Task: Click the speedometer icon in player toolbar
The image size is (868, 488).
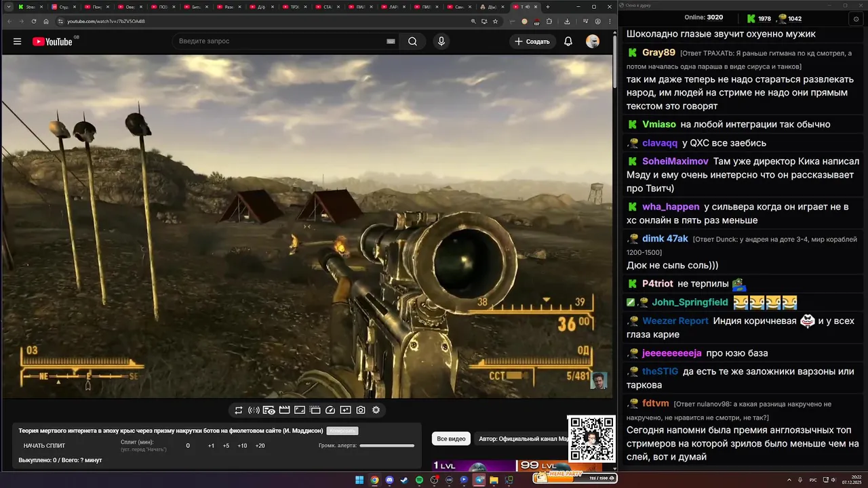Action: [330, 410]
